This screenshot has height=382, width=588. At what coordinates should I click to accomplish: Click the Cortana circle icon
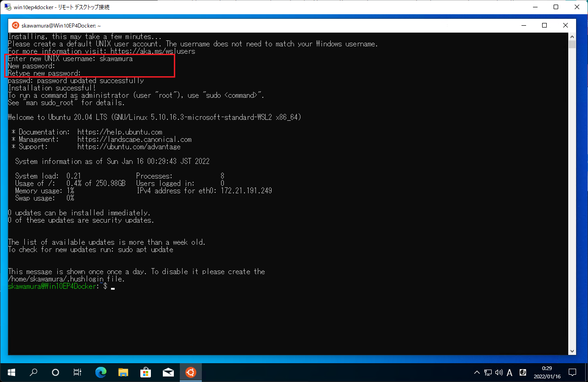[55, 372]
